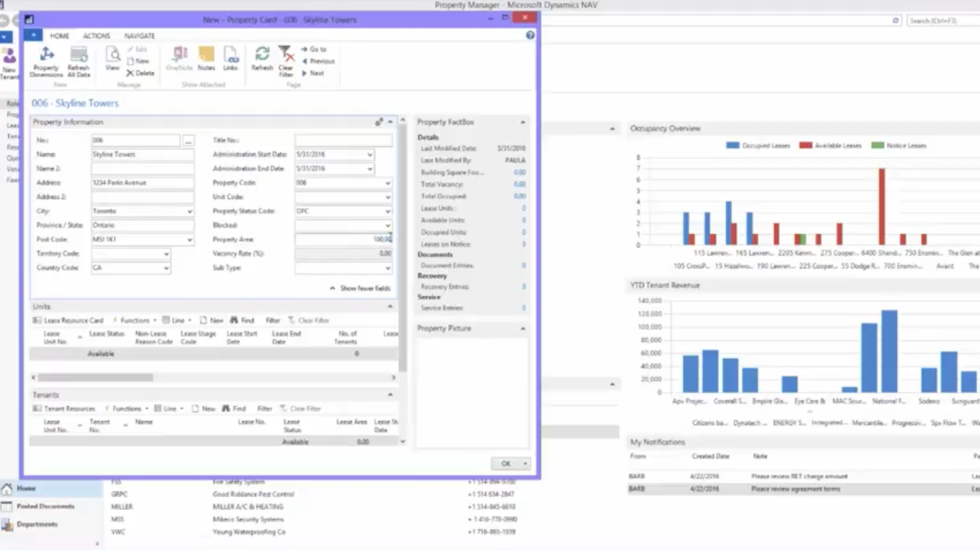Collapse the Property Information section
The image size is (980, 550).
(390, 121)
